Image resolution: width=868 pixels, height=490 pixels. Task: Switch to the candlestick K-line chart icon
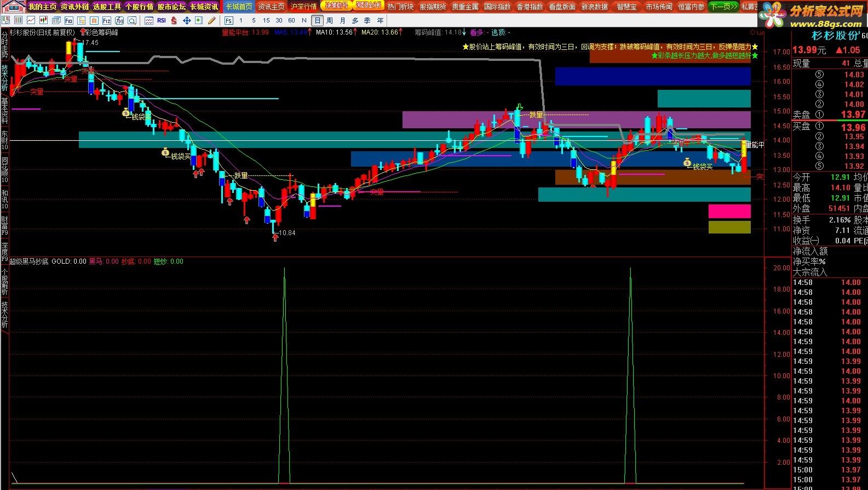[43, 20]
